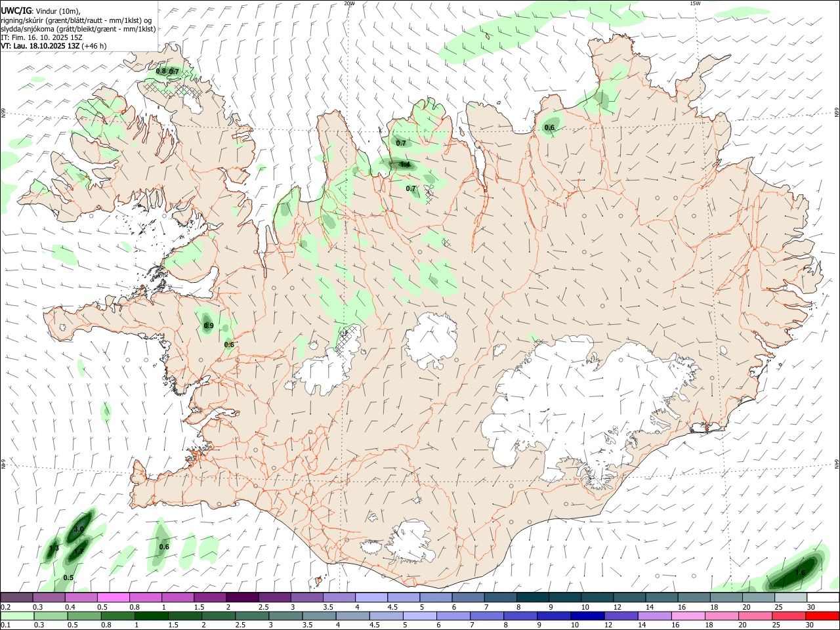Click the IT: Fim. 16. 10. 2025 15Z line
This screenshot has width=840, height=630.
point(41,37)
